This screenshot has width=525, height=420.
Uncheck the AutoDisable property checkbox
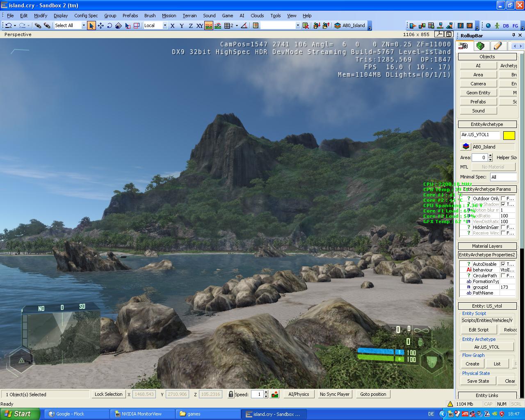tap(503, 264)
